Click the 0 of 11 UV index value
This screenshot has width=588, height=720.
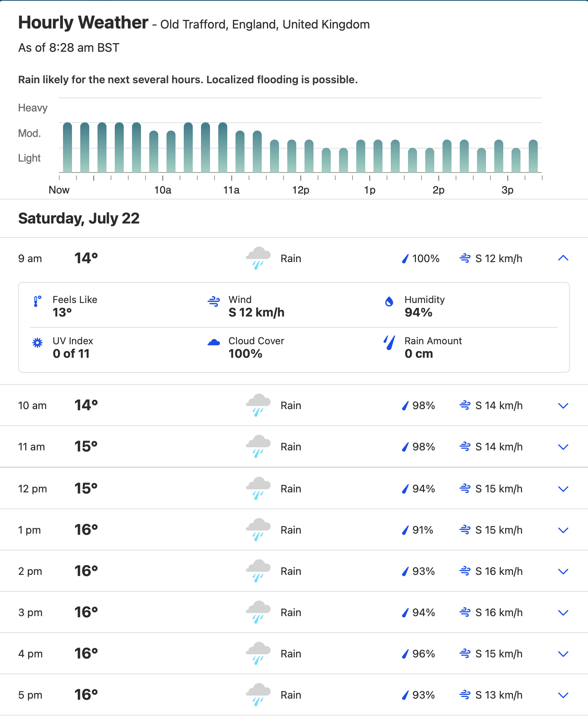point(71,354)
